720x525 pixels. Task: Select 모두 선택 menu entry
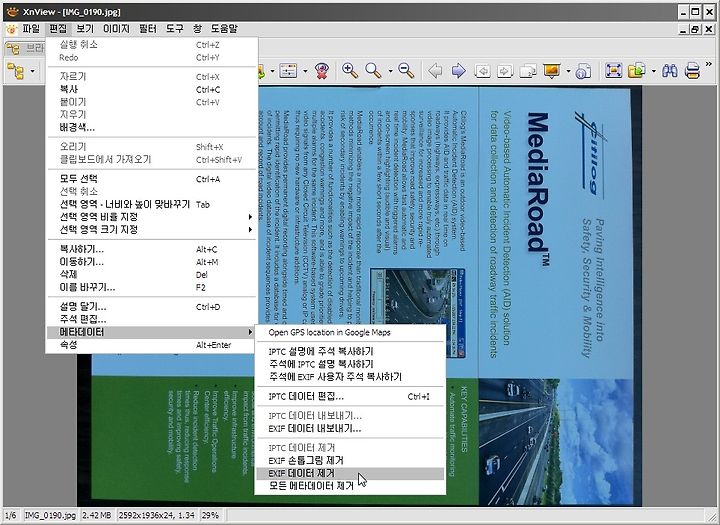(x=152, y=179)
